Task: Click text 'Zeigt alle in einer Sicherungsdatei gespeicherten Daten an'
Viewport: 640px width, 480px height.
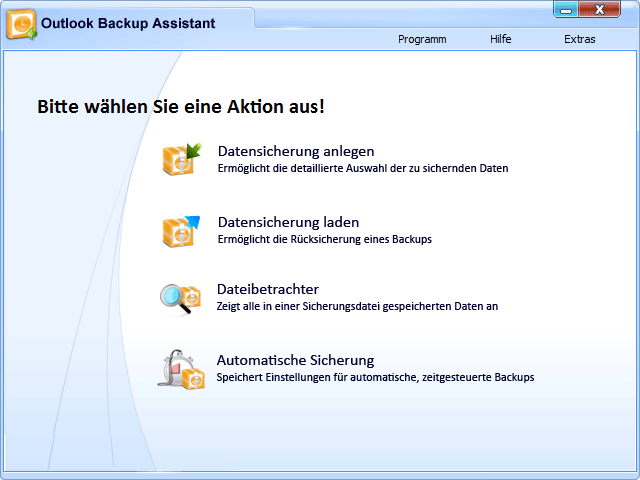Action: click(357, 306)
